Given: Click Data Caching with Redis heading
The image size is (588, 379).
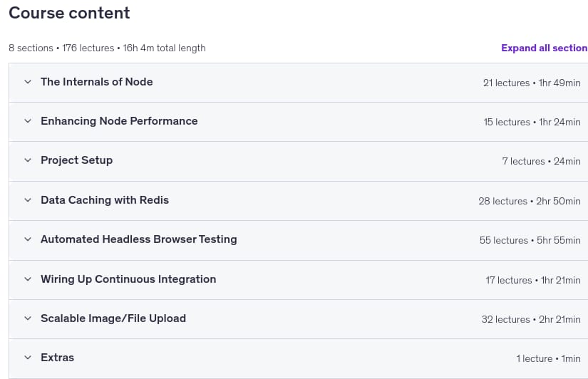Looking at the screenshot, I should pos(105,199).
